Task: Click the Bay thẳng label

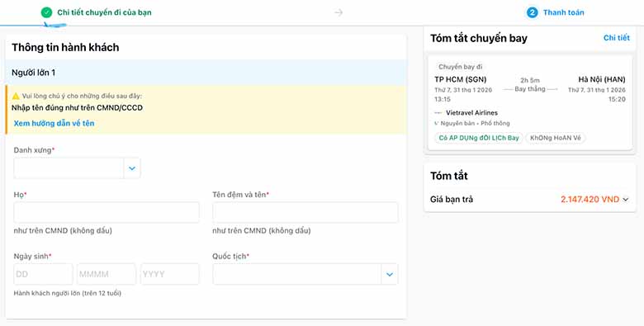Action: coord(530,89)
